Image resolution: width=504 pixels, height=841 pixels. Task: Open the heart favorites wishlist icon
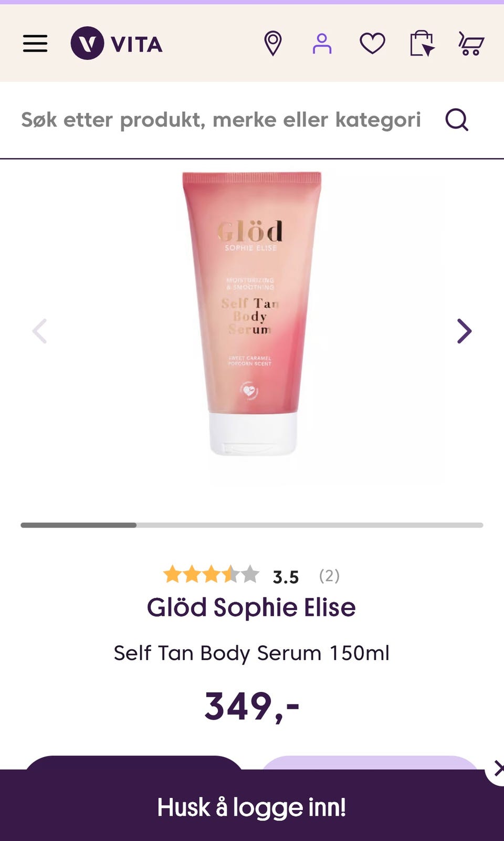point(372,44)
